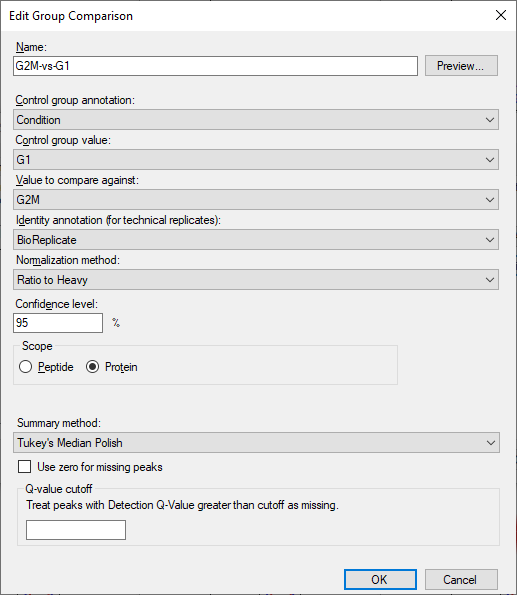The image size is (517, 595).
Task: Open the Value to compare against dropdown
Action: click(x=256, y=200)
